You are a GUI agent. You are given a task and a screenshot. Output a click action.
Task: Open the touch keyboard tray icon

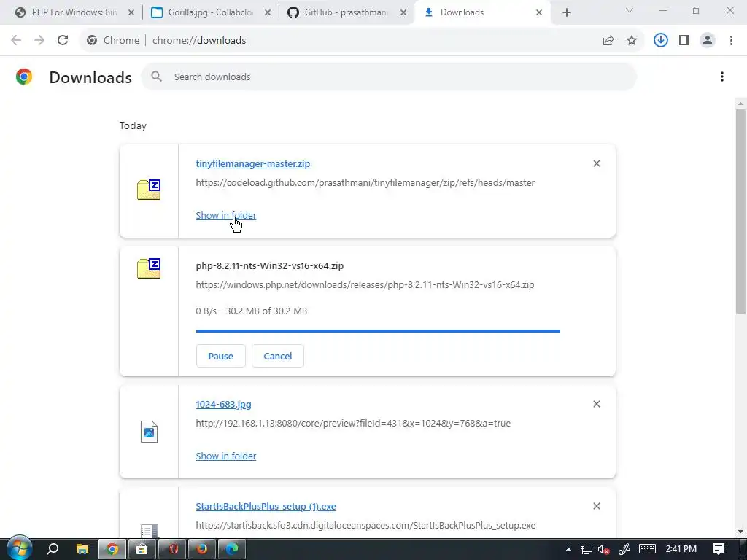[x=647, y=549]
